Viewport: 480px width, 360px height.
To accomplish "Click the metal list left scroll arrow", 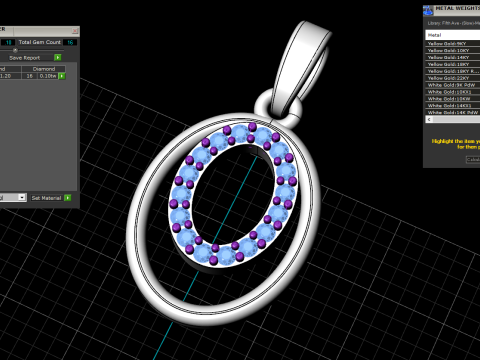I will point(429,119).
